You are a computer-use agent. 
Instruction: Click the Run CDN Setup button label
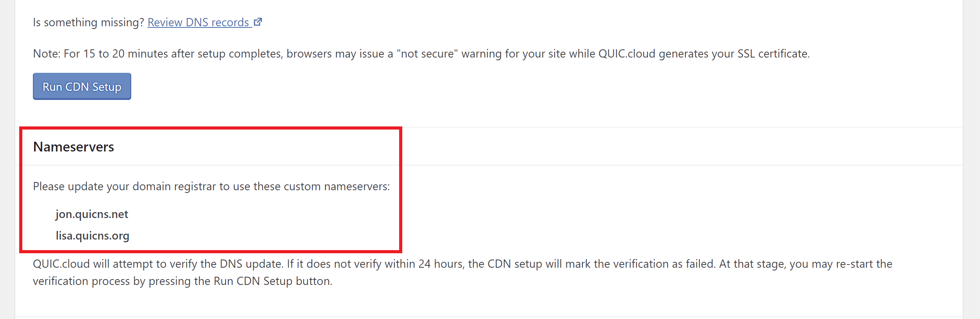tap(81, 87)
